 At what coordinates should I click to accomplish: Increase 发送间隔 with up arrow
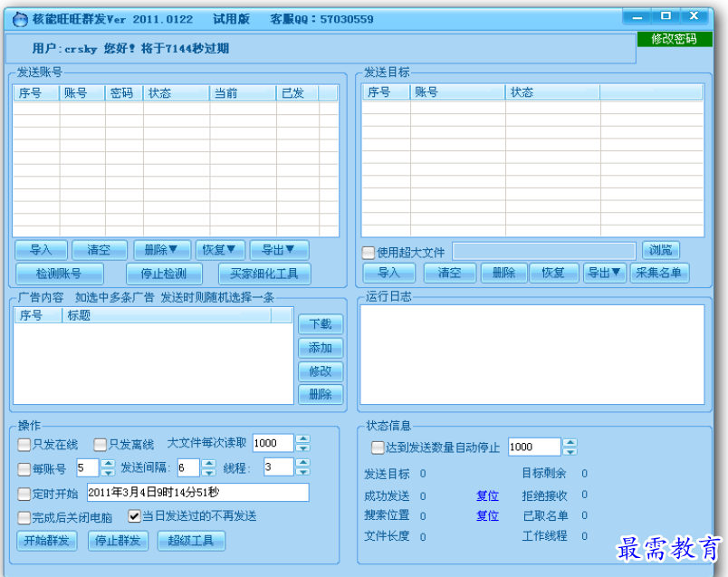click(x=209, y=463)
